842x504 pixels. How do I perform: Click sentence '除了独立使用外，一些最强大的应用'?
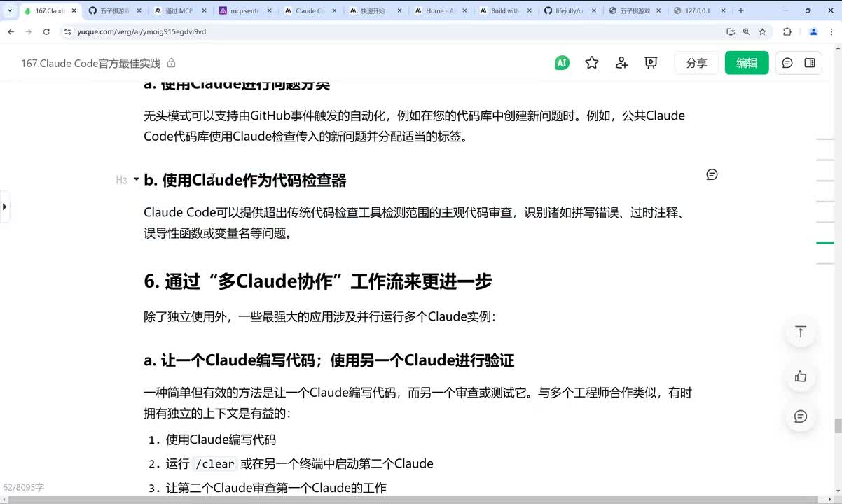pos(319,316)
